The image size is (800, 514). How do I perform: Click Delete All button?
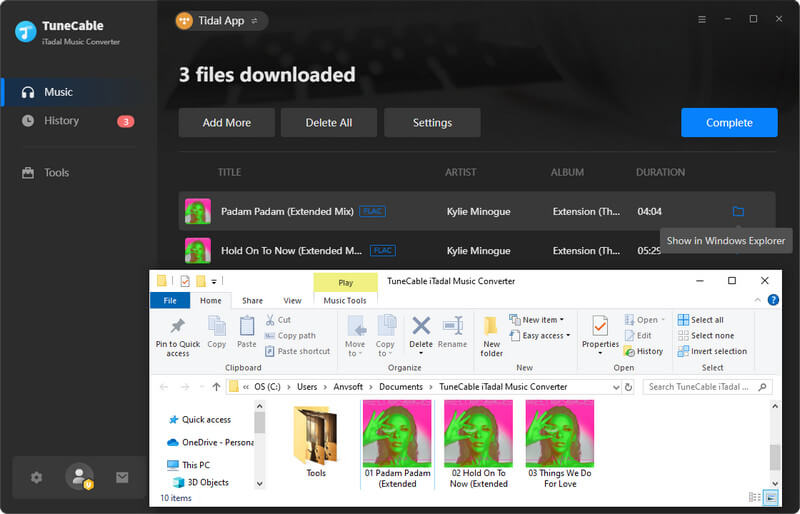[x=329, y=123]
